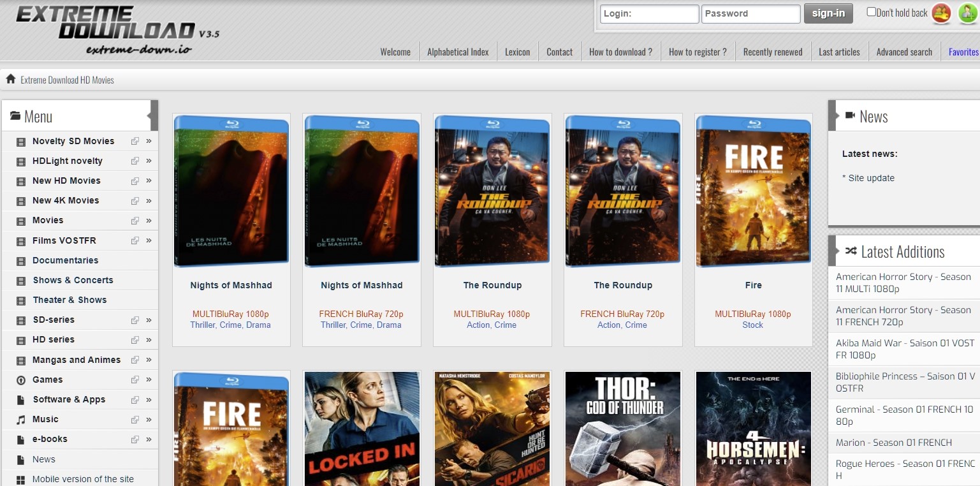Click the Password input field
This screenshot has width=980, height=486.
(750, 13)
